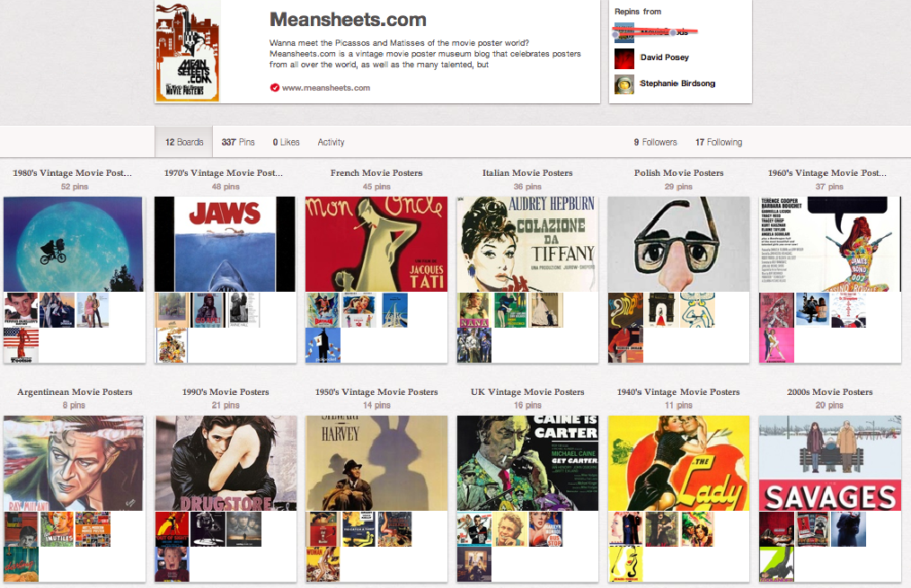The image size is (911, 588).
Task: Open the Colazione da Tiffany poster cover
Action: (527, 244)
